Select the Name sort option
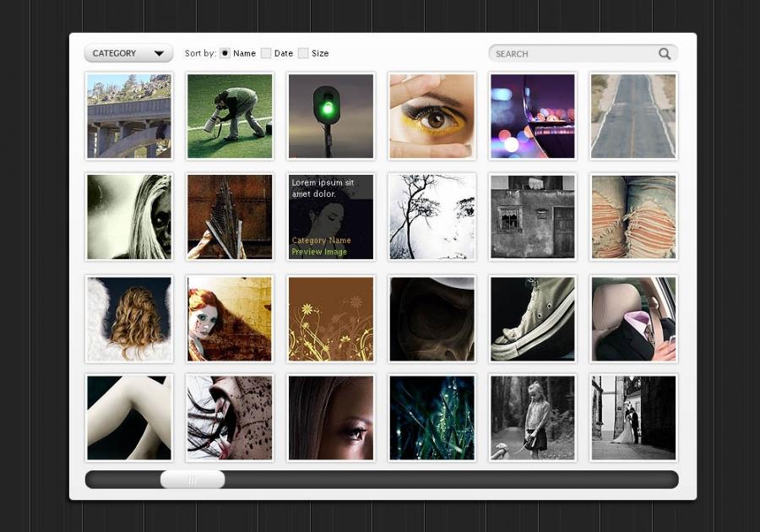This screenshot has height=532, width=760. [x=225, y=53]
